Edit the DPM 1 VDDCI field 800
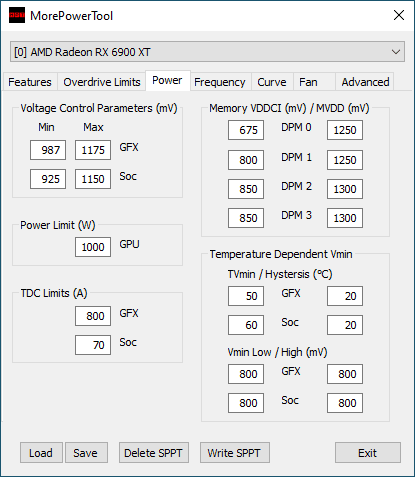 tap(246, 160)
